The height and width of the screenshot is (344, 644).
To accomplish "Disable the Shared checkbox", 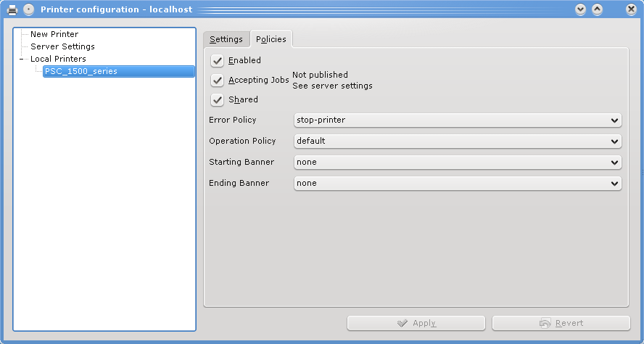I will (x=218, y=99).
